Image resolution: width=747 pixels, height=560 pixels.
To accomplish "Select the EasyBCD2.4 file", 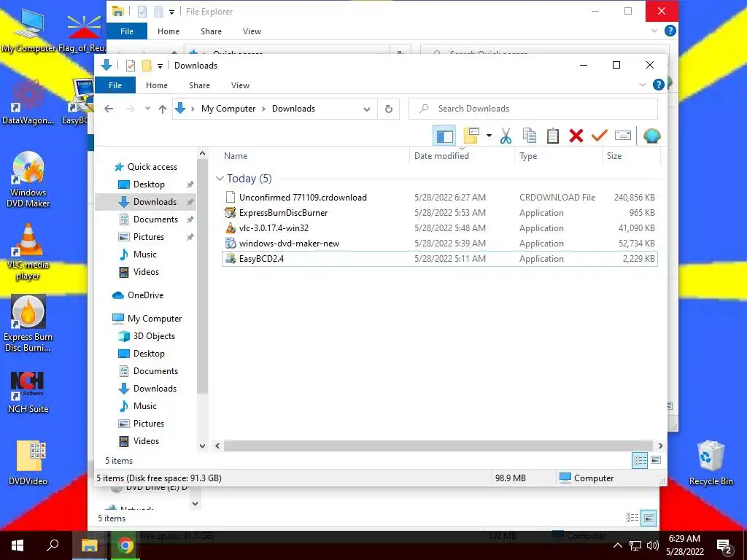I will pos(439,259).
